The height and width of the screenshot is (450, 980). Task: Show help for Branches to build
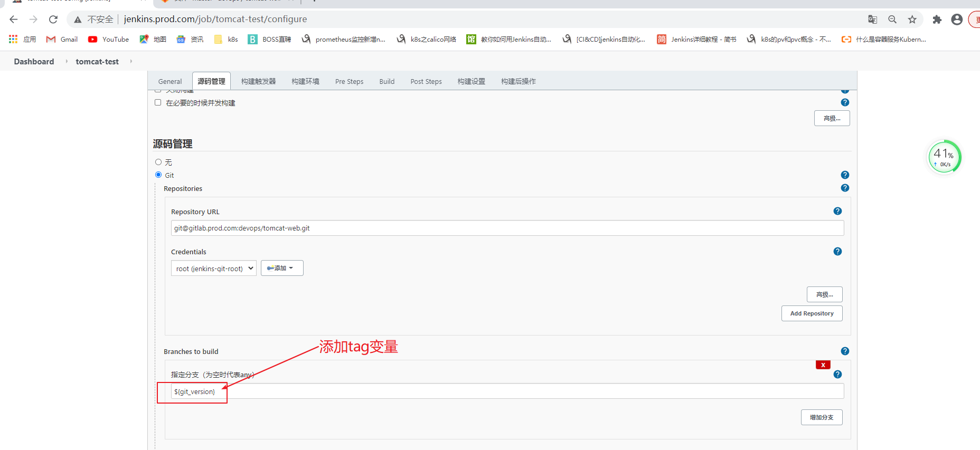[x=845, y=351]
